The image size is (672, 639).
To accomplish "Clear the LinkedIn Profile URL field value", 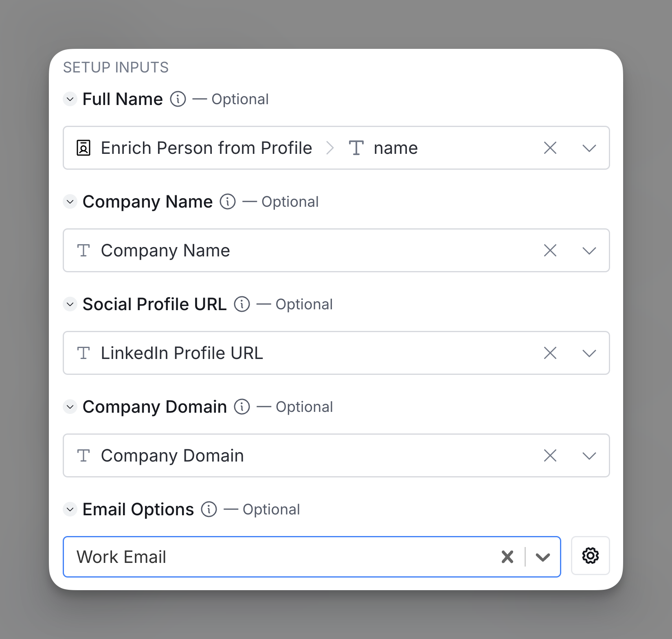I will tap(550, 353).
